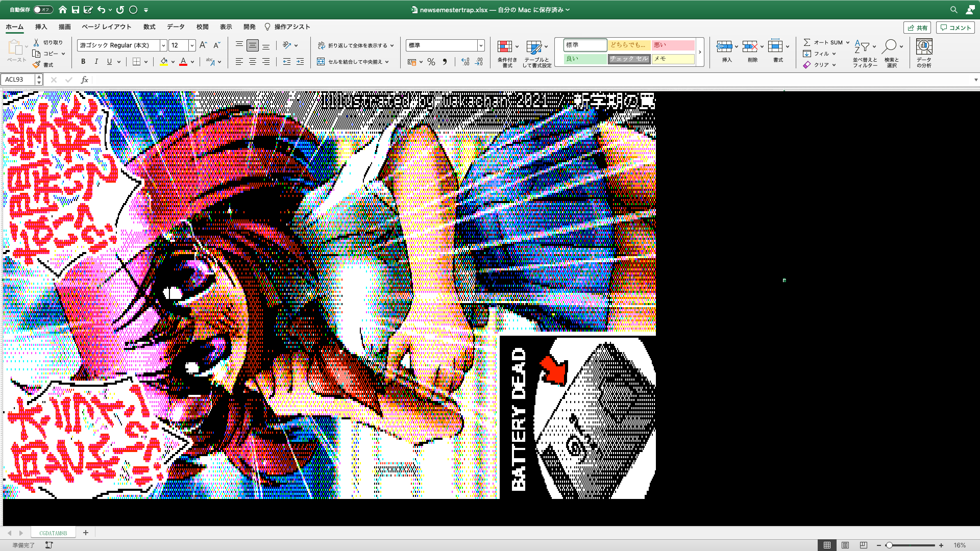This screenshot has height=551, width=980.
Task: Toggle bottom vertical alignment
Action: (x=266, y=45)
